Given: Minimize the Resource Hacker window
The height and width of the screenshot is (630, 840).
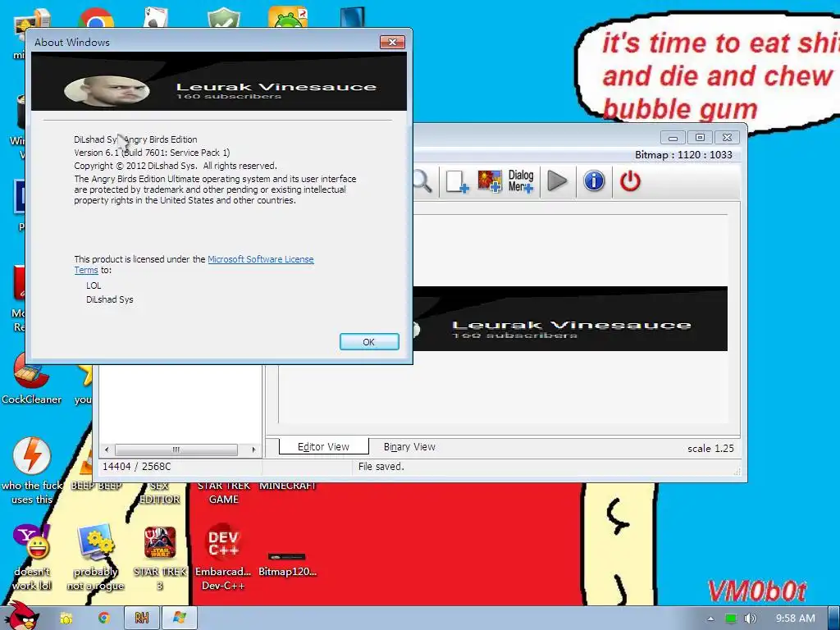Looking at the screenshot, I should (x=673, y=138).
